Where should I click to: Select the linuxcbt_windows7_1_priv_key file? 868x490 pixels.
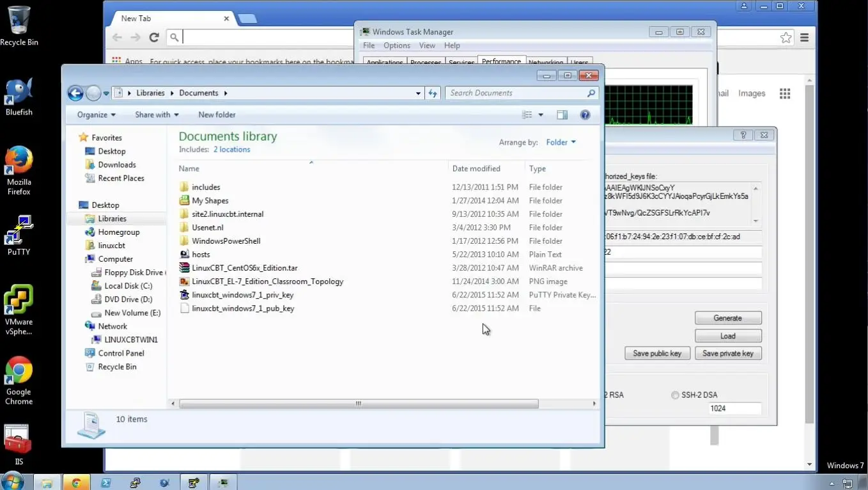[243, 295]
